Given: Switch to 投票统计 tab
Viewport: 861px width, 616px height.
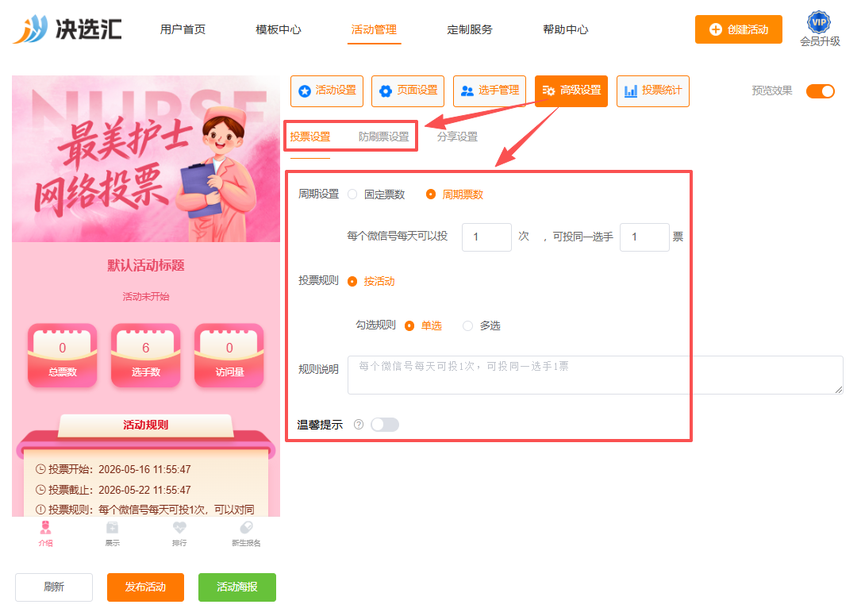Looking at the screenshot, I should (653, 90).
